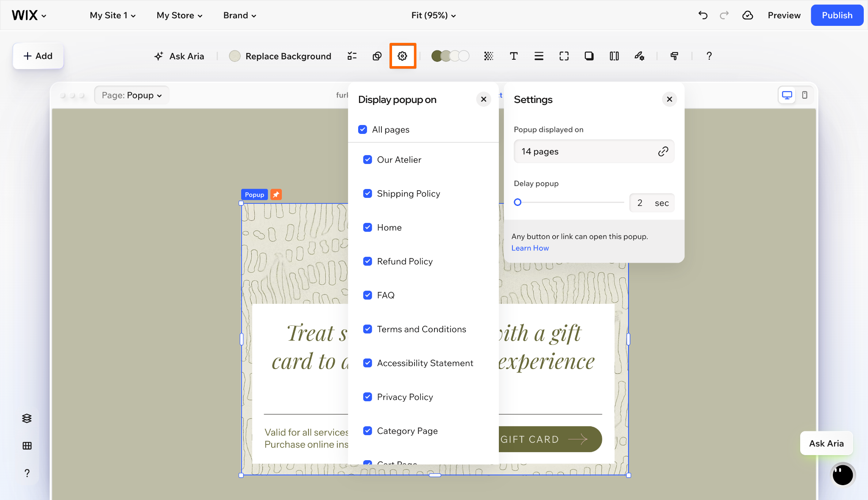The image size is (868, 500).
Task: Click the cloud save status icon
Action: click(x=748, y=15)
